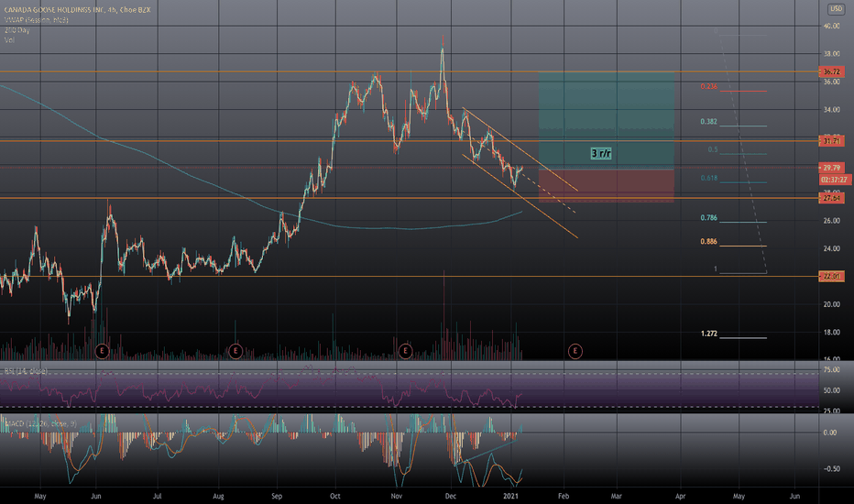This screenshot has height=504, width=854.
Task: Click the 31.71 horizontal line price label
Action: (832, 141)
